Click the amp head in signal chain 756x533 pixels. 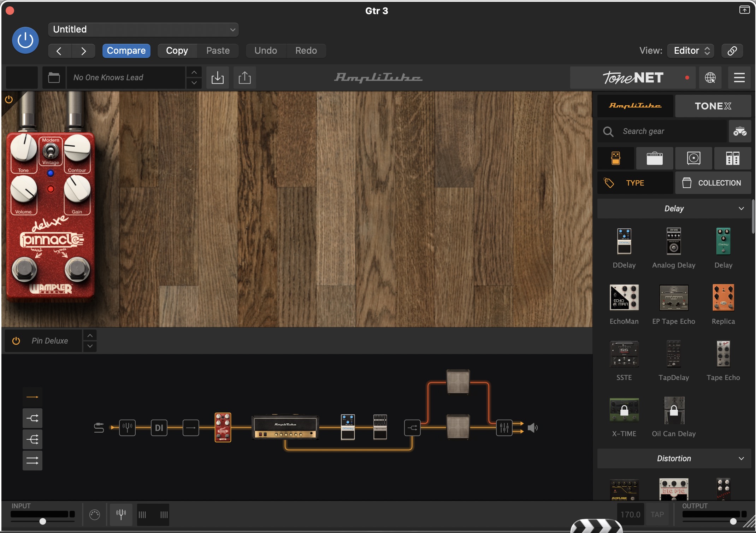point(285,427)
